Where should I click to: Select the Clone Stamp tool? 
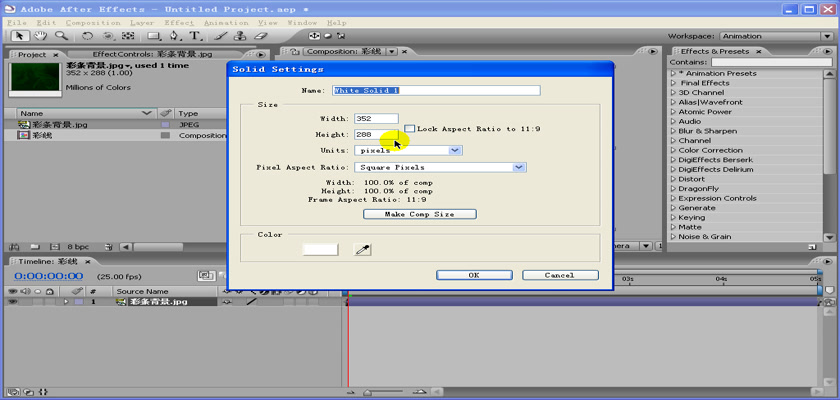pyautogui.click(x=241, y=36)
